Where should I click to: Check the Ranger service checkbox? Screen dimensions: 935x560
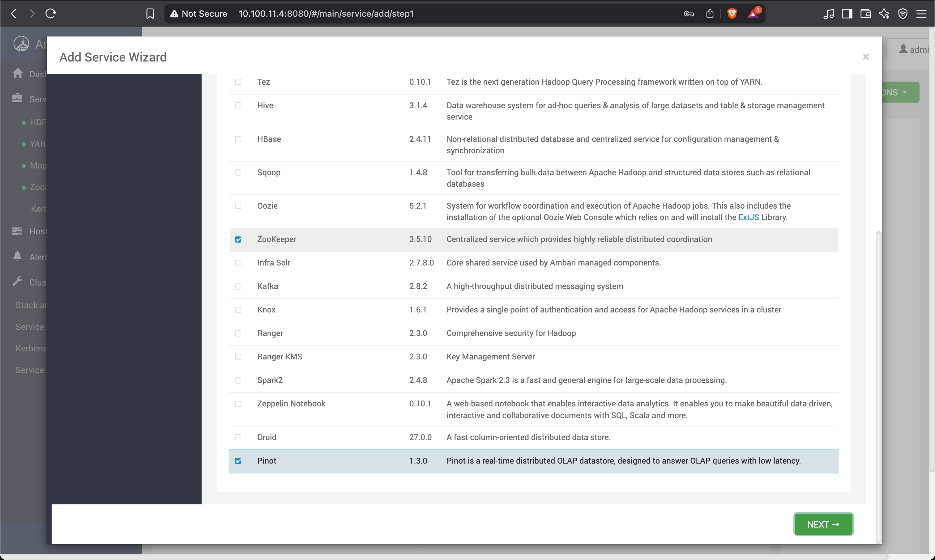pos(238,333)
